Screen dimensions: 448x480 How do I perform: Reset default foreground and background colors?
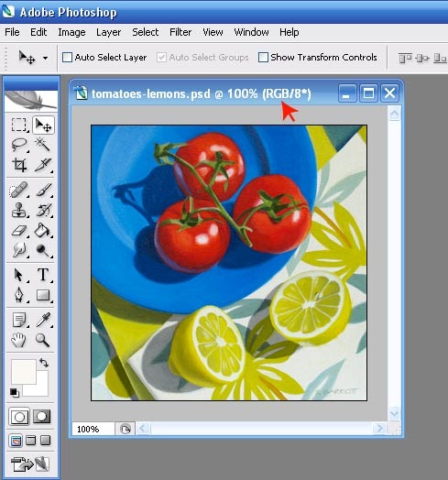point(14,392)
